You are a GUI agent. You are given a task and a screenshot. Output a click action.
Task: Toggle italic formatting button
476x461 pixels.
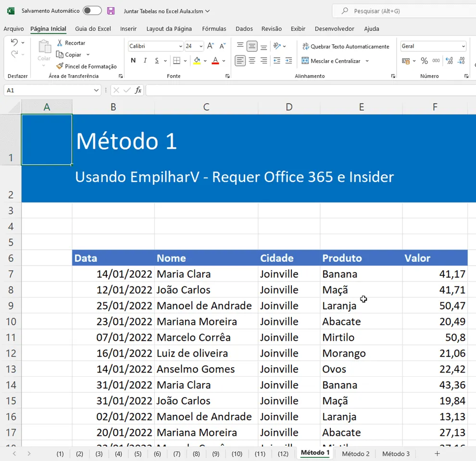(145, 61)
